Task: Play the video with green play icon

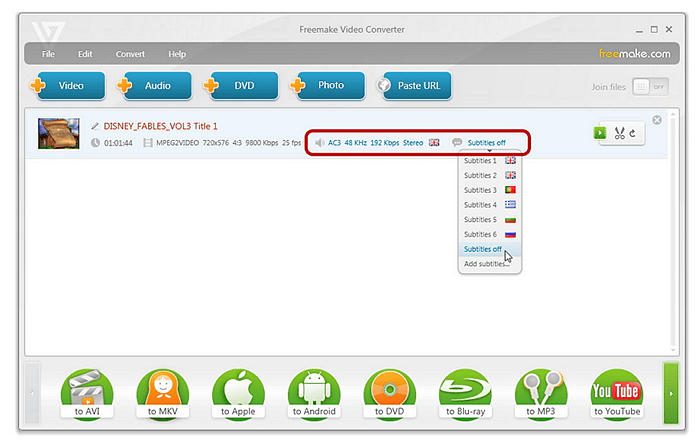Action: coord(600,133)
